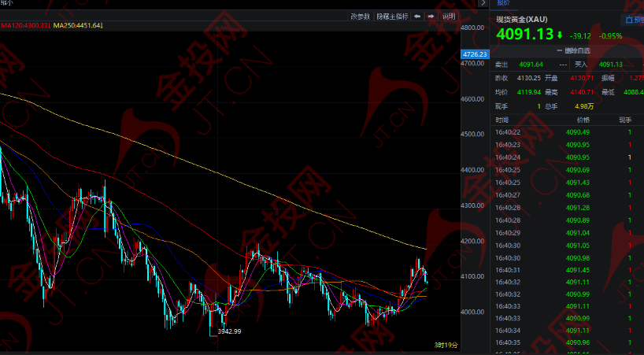Collapse panel with the top chevron arrow
The height and width of the screenshot is (355, 644).
(x=483, y=3)
